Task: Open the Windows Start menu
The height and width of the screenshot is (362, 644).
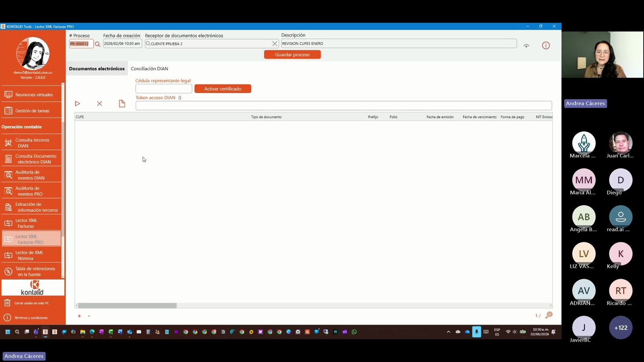Action: [x=8, y=332]
